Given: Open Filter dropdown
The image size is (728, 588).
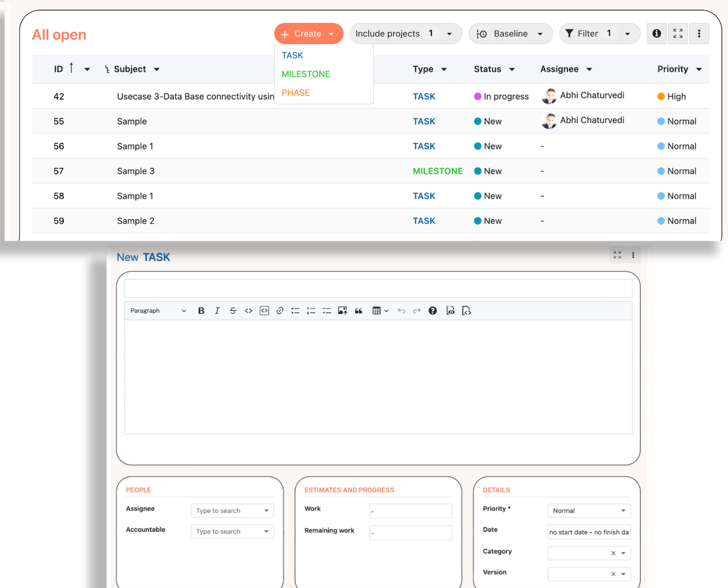Looking at the screenshot, I should pos(599,34).
